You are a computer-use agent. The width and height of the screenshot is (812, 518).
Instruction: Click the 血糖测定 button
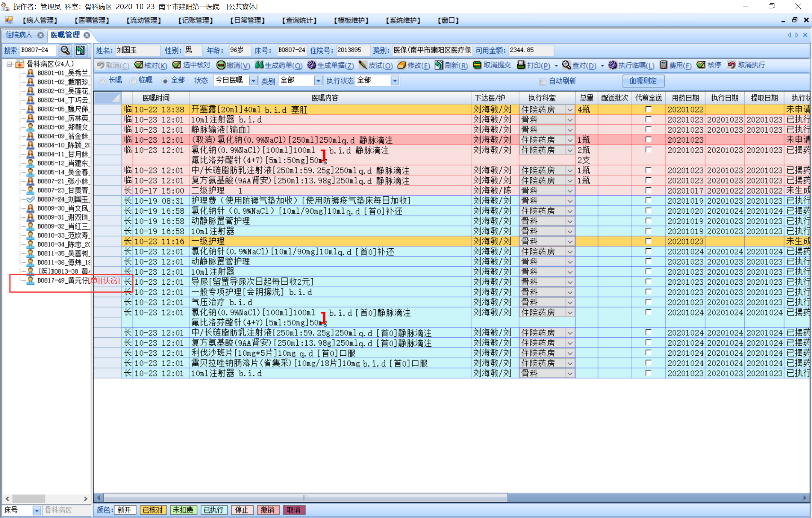coord(643,81)
